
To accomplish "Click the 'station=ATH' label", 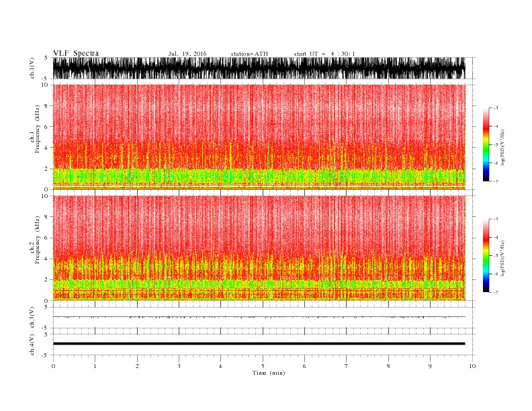I will click(x=249, y=54).
